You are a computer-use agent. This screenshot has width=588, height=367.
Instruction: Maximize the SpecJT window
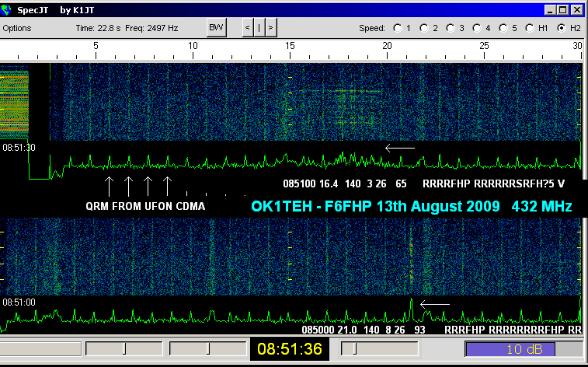coord(563,10)
